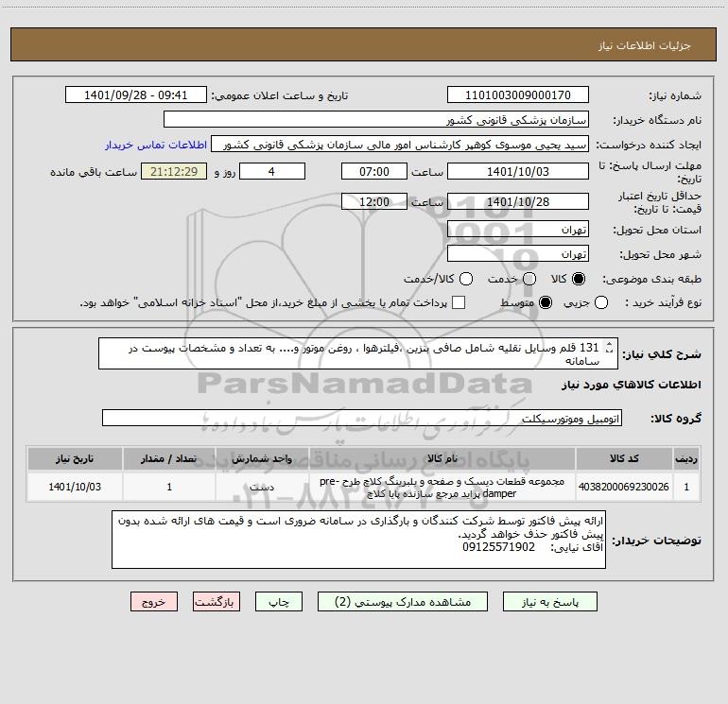Click product code 403820069230026 cell
The height and width of the screenshot is (704, 728).
click(624, 487)
